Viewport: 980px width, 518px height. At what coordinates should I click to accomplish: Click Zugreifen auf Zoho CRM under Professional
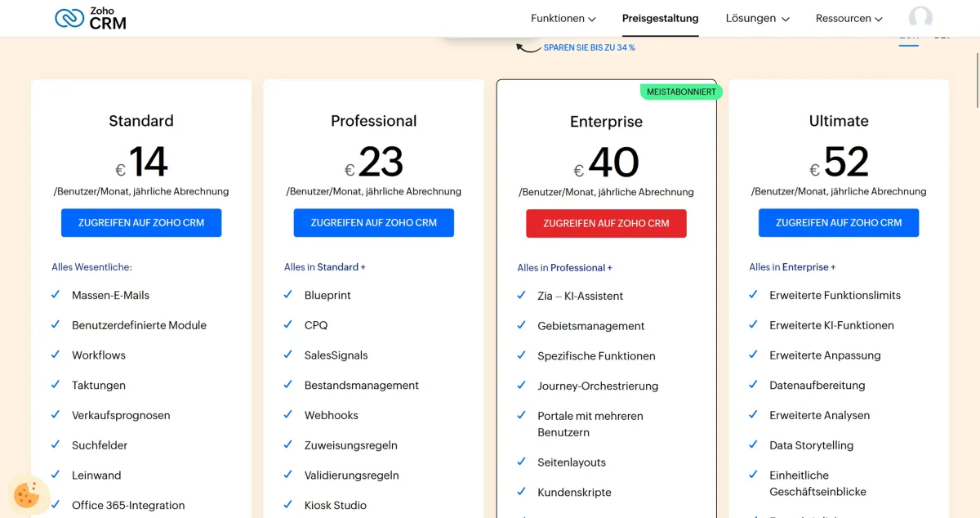point(373,222)
